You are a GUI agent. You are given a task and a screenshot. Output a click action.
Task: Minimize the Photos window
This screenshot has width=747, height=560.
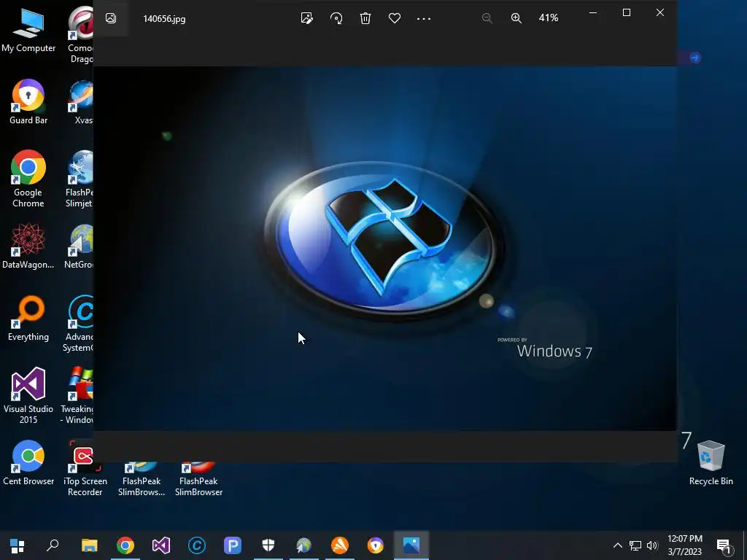[593, 13]
